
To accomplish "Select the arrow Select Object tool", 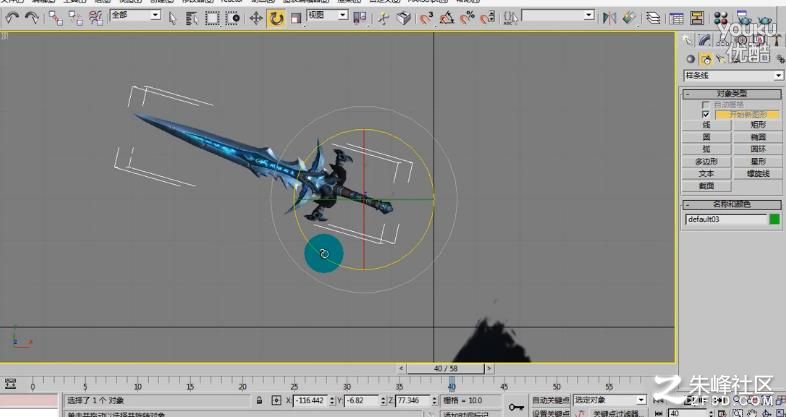I will coord(172,19).
